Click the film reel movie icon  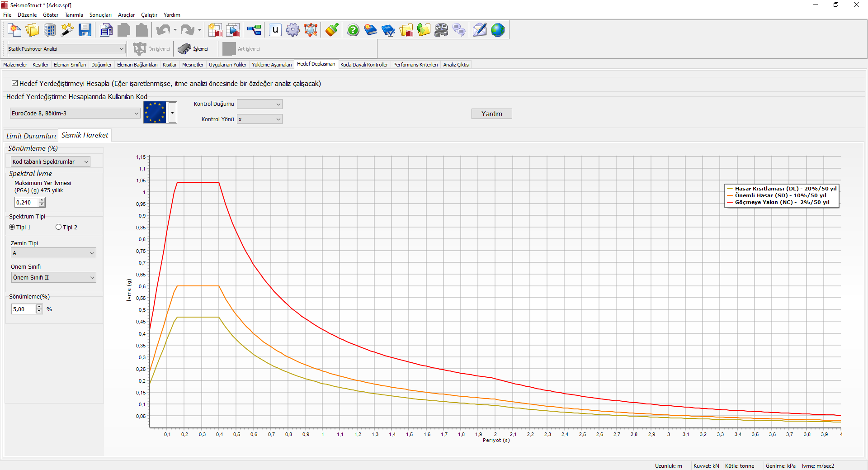point(441,30)
